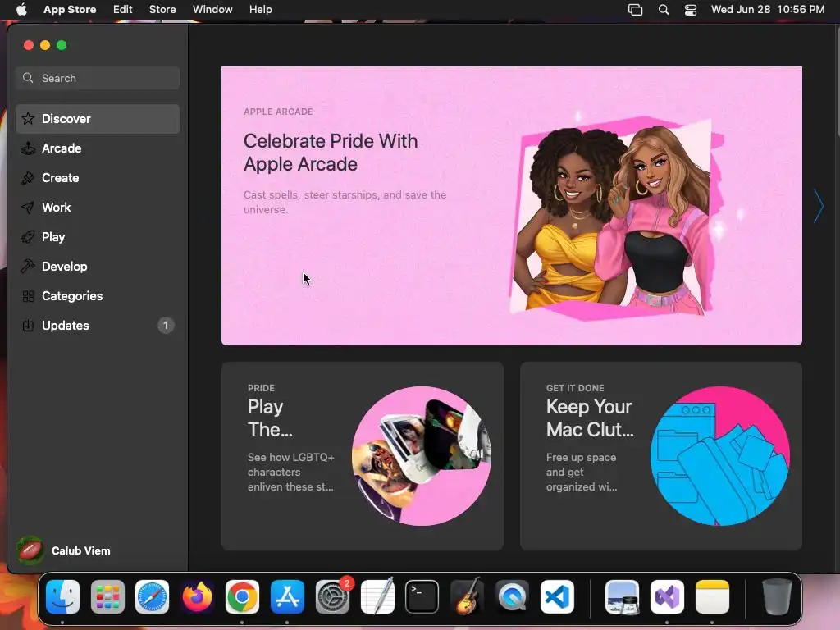Open the Arcade joystick icon
The image size is (840, 630).
click(28, 148)
